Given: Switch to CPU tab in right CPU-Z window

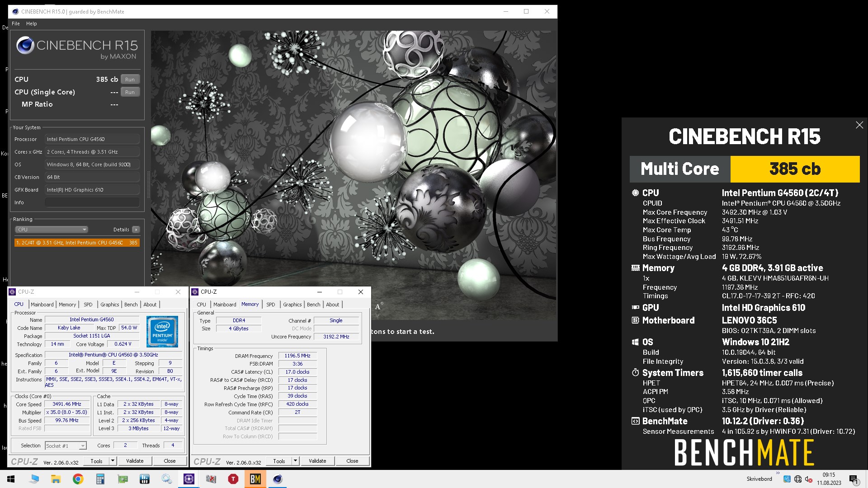Looking at the screenshot, I should pyautogui.click(x=202, y=305).
